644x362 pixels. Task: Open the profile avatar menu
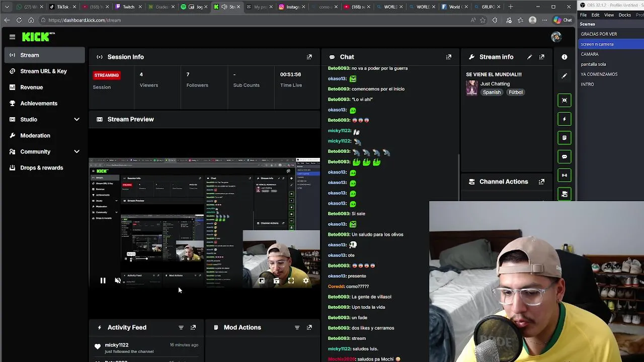[556, 37]
